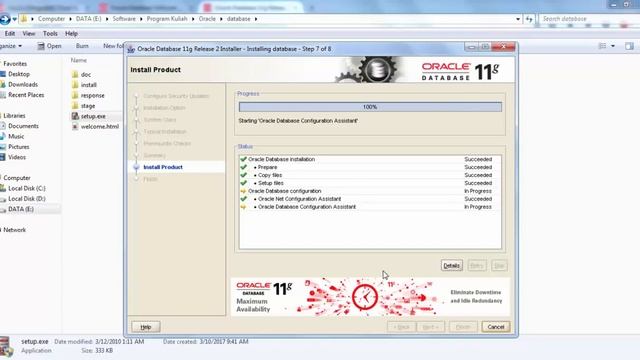Select the stage folder icon

point(75,106)
